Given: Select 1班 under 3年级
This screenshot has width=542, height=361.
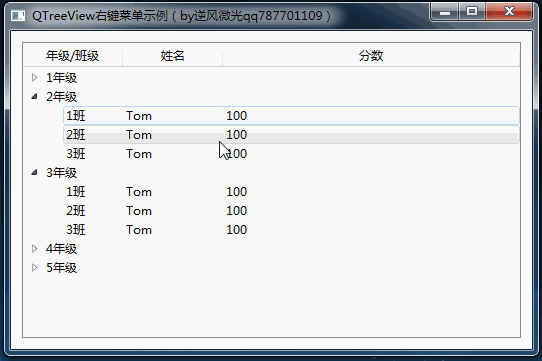Looking at the screenshot, I should point(76,192).
